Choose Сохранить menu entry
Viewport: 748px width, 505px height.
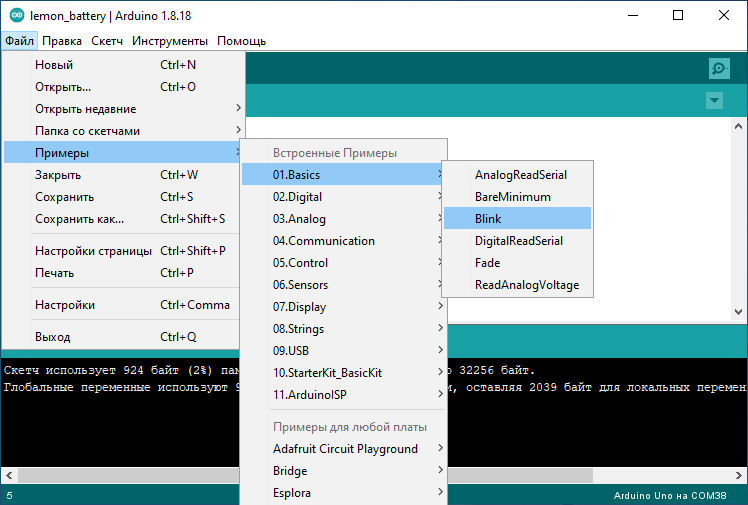pyautogui.click(x=122, y=196)
